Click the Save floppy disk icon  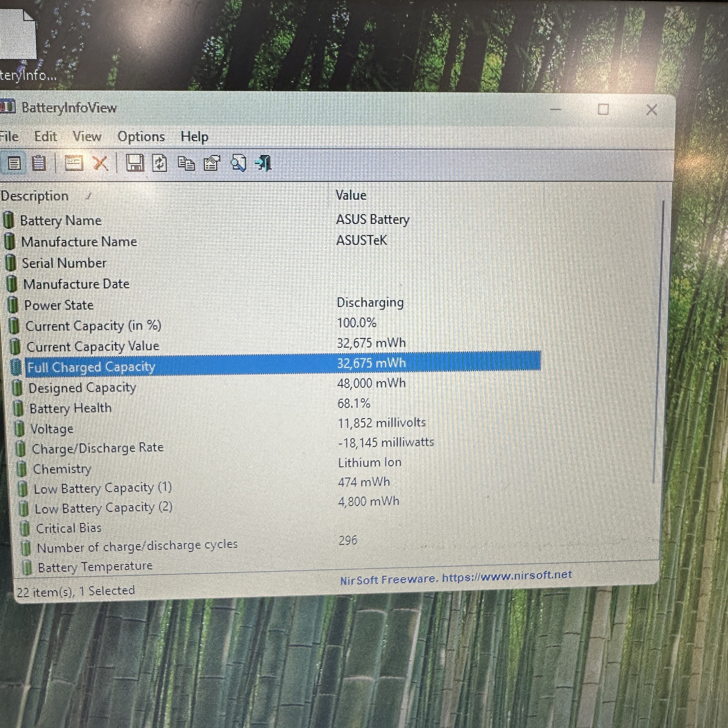135,163
